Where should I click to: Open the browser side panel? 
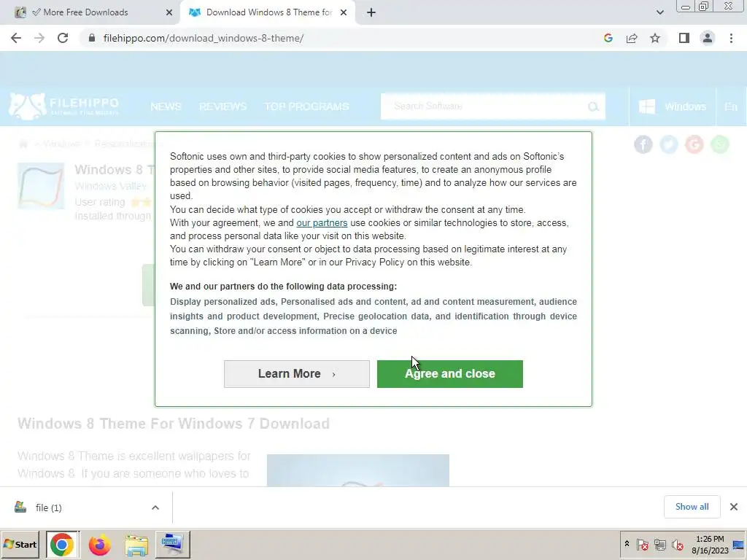(684, 38)
